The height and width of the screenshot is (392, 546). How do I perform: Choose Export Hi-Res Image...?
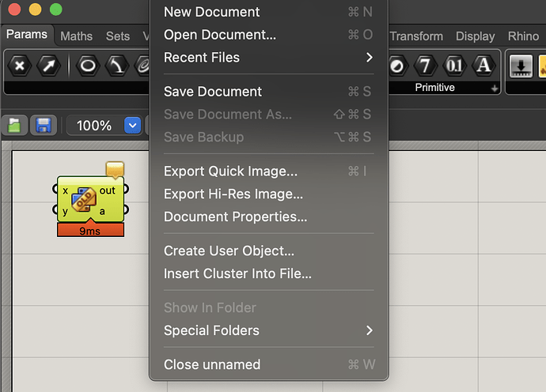coord(268,194)
